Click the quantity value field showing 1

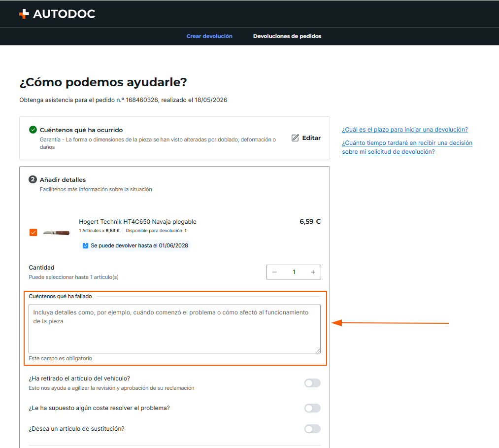[294, 272]
